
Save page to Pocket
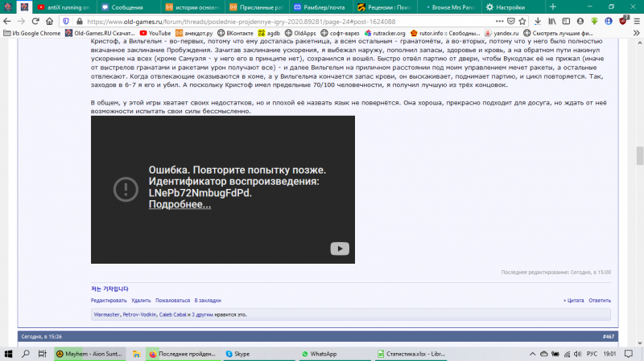[x=511, y=22]
